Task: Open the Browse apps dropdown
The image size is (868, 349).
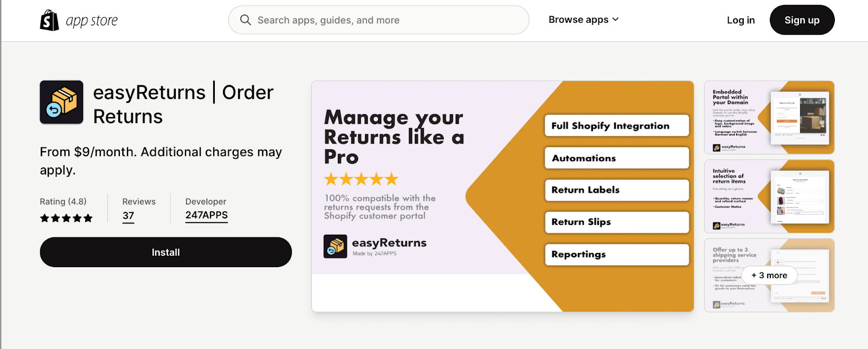Action: pyautogui.click(x=583, y=20)
